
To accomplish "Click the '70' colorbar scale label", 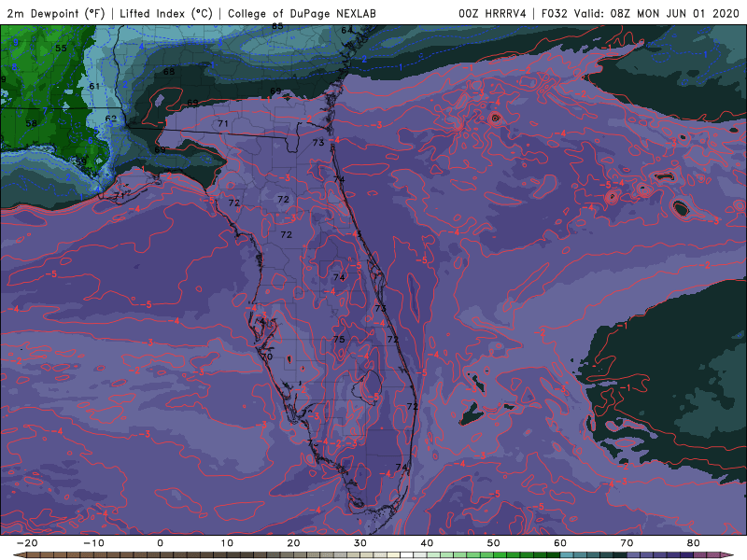I will point(627,543).
